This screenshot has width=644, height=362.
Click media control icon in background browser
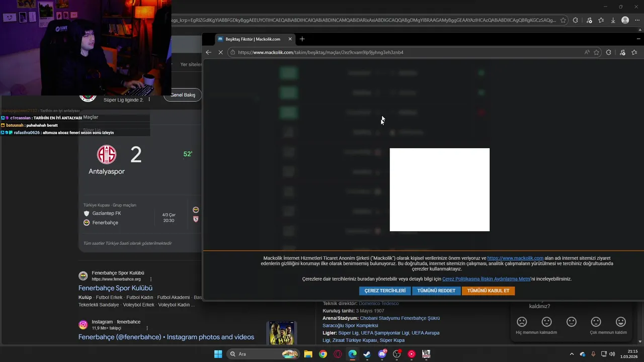(x=589, y=20)
